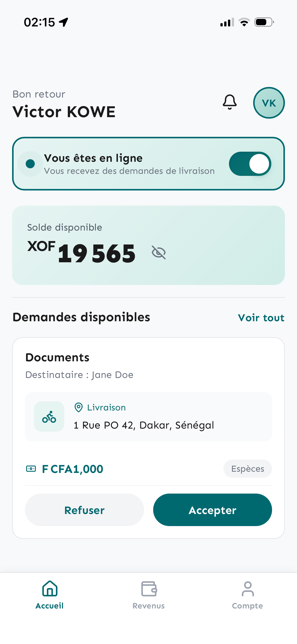This screenshot has height=644, width=297.
Task: Turn off the online status switch
Action: tap(250, 164)
